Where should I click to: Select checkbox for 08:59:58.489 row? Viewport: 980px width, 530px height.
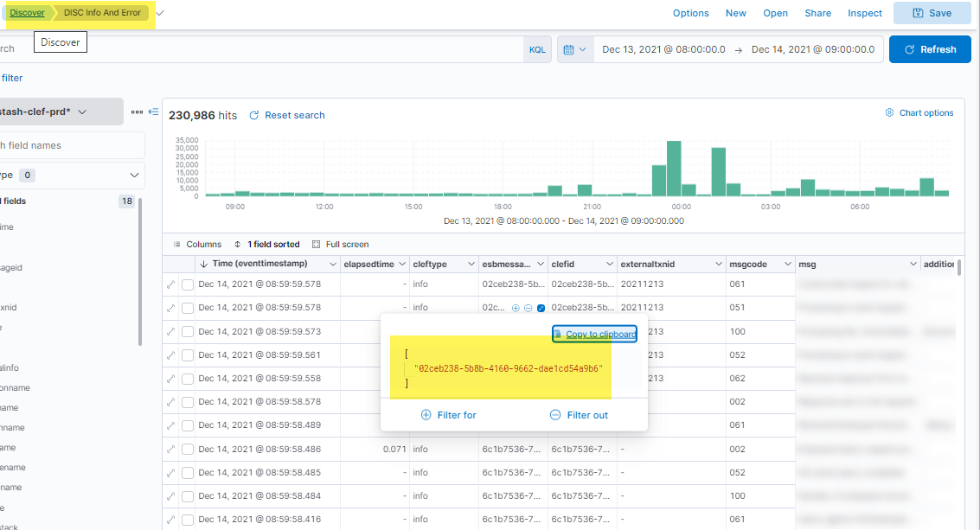pos(188,425)
